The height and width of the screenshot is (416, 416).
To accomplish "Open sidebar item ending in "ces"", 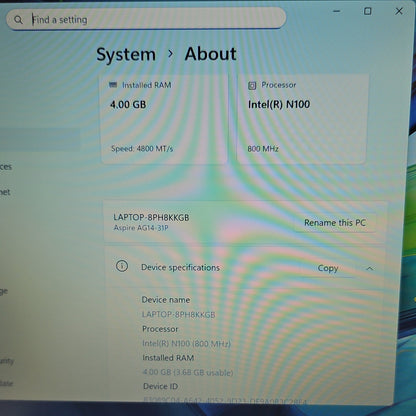I will point(6,167).
